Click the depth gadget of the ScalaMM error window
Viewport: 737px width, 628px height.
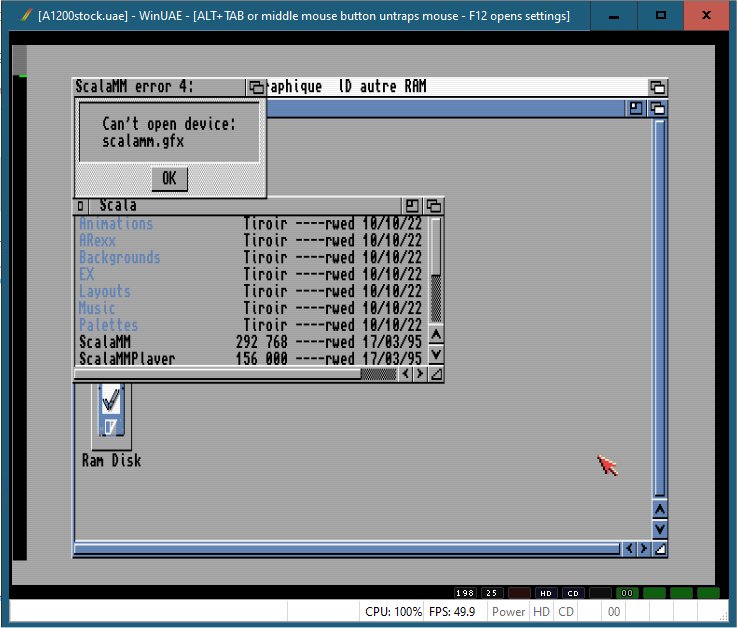pos(256,87)
